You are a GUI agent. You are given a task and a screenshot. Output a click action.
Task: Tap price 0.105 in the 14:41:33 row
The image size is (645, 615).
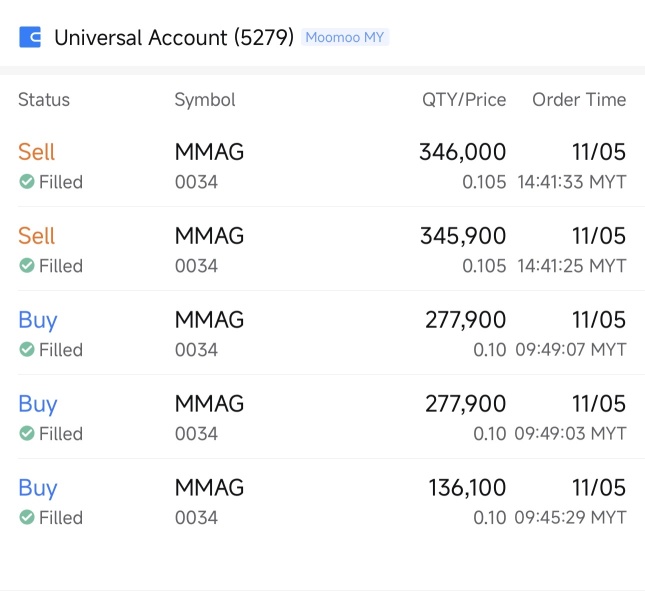[484, 182]
